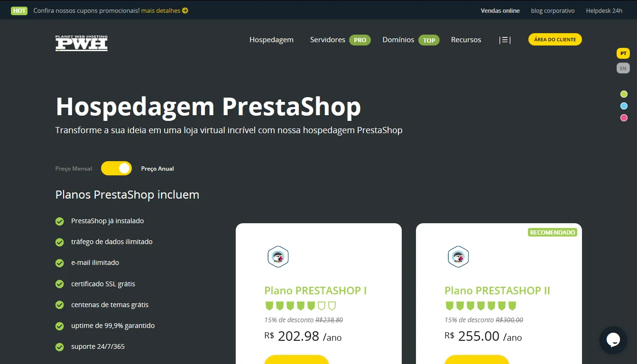Image resolution: width=637 pixels, height=364 pixels.
Task: Switch language to PT
Action: pyautogui.click(x=623, y=54)
